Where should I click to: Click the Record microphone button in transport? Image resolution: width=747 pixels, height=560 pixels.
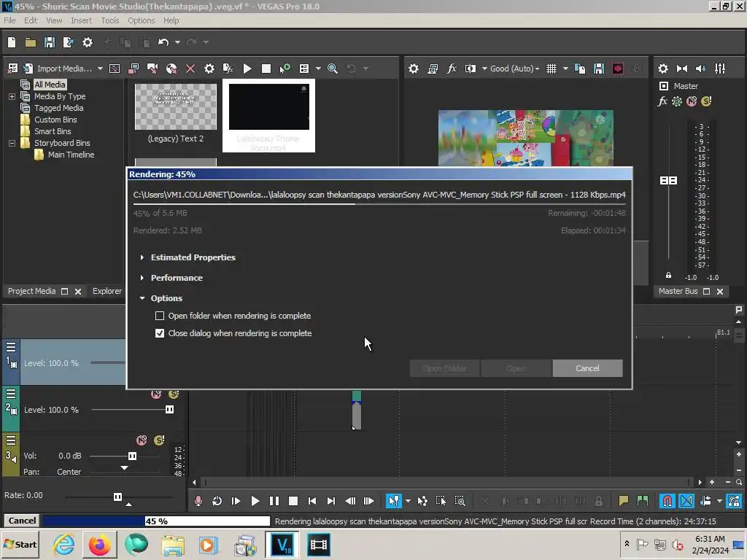pyautogui.click(x=198, y=501)
